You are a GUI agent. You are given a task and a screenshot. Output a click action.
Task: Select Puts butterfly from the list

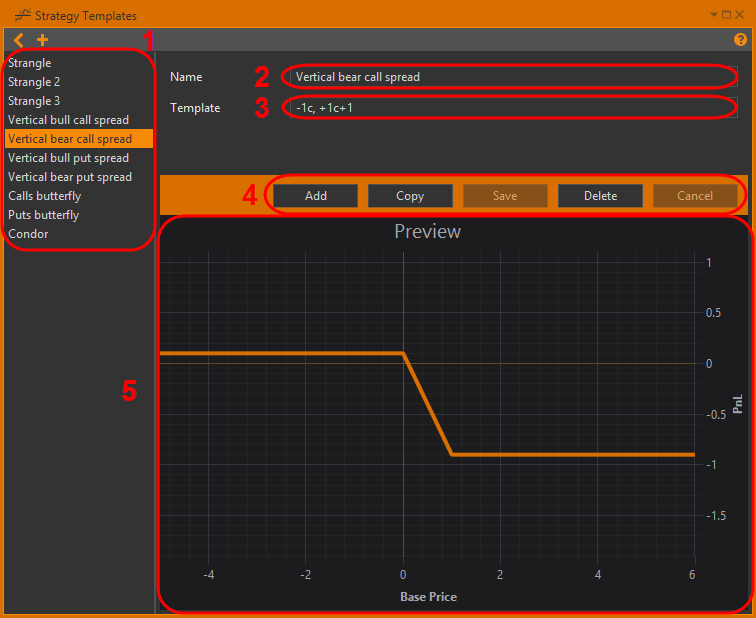pyautogui.click(x=43, y=215)
